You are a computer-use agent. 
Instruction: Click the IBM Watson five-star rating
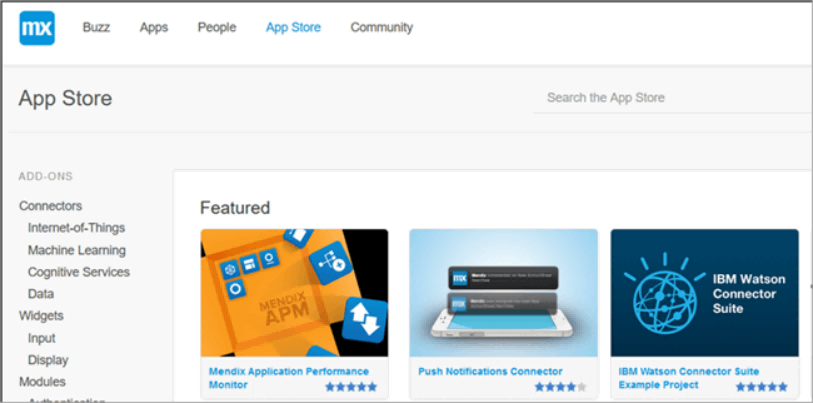[x=761, y=387]
